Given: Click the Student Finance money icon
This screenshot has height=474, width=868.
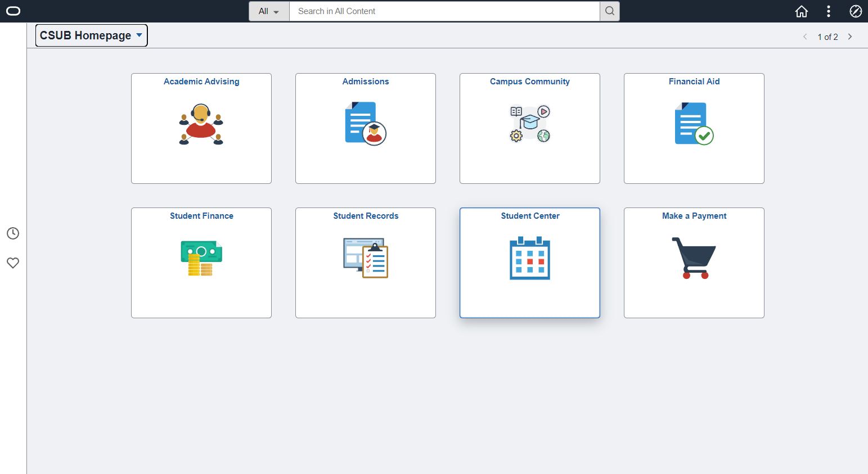Looking at the screenshot, I should 201,258.
